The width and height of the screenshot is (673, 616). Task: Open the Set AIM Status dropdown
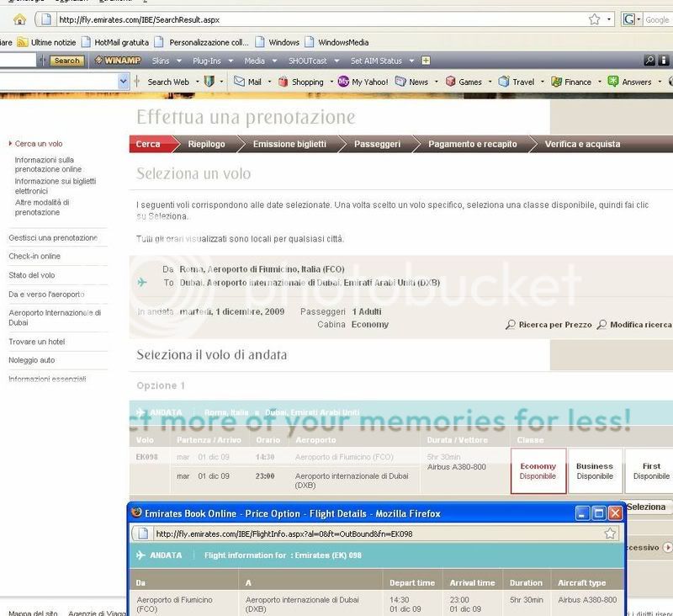click(380, 61)
